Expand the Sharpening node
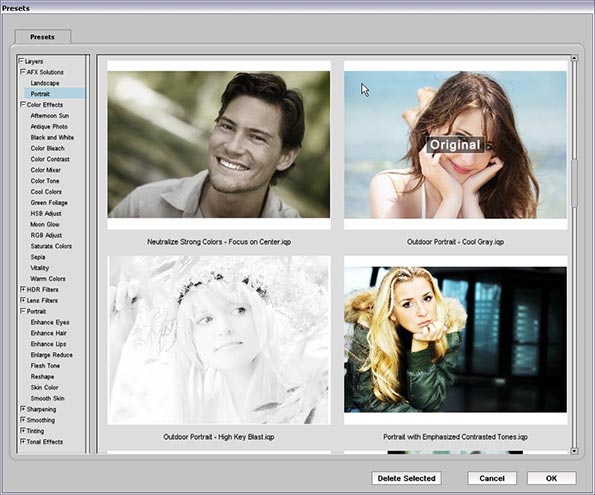The image size is (595, 495). click(23, 409)
